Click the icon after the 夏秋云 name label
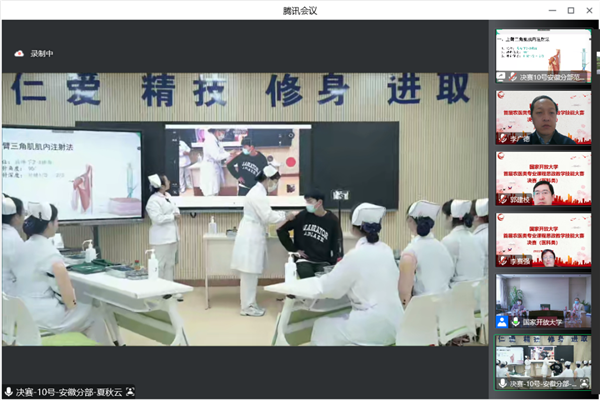Image resolution: width=600 pixels, height=400 pixels. pyautogui.click(x=130, y=391)
